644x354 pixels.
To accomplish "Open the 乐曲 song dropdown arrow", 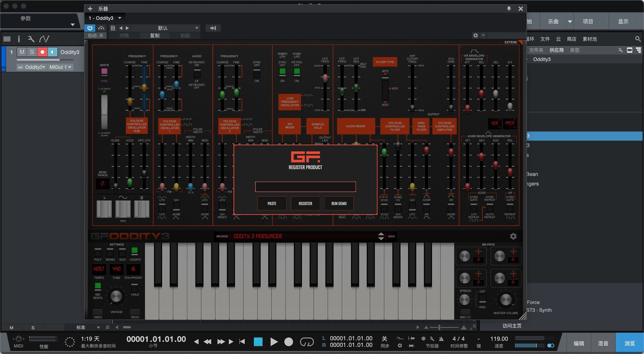I will [570, 21].
